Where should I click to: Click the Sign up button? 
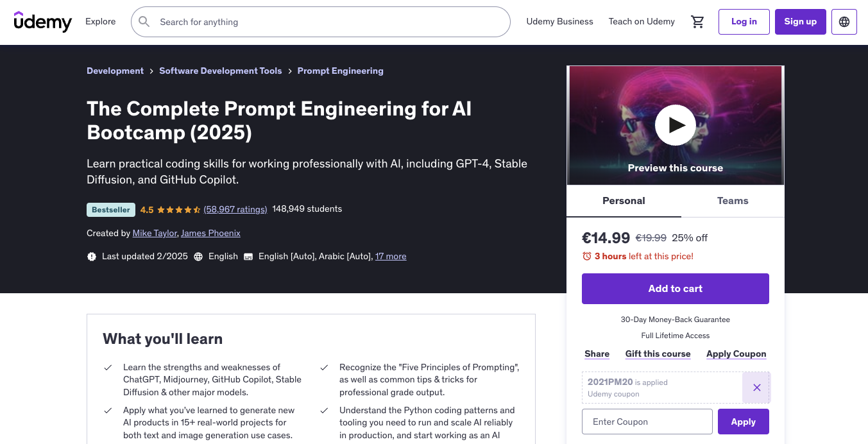[800, 21]
